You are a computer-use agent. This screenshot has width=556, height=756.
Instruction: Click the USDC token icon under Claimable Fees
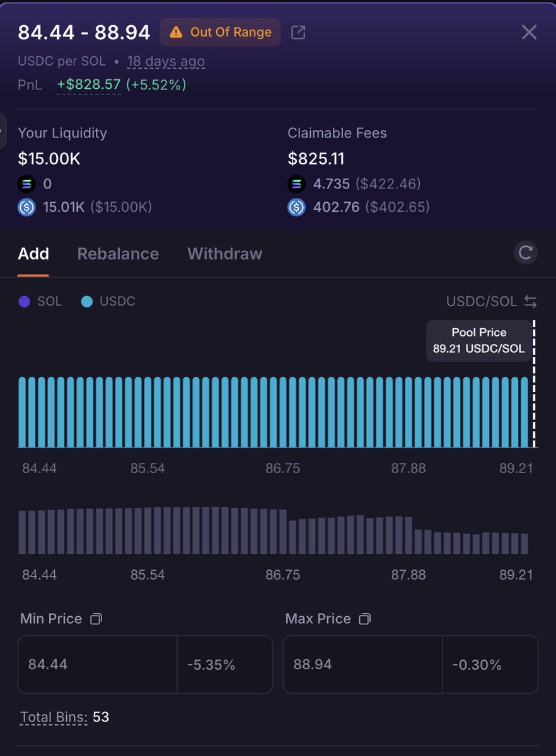tap(296, 207)
